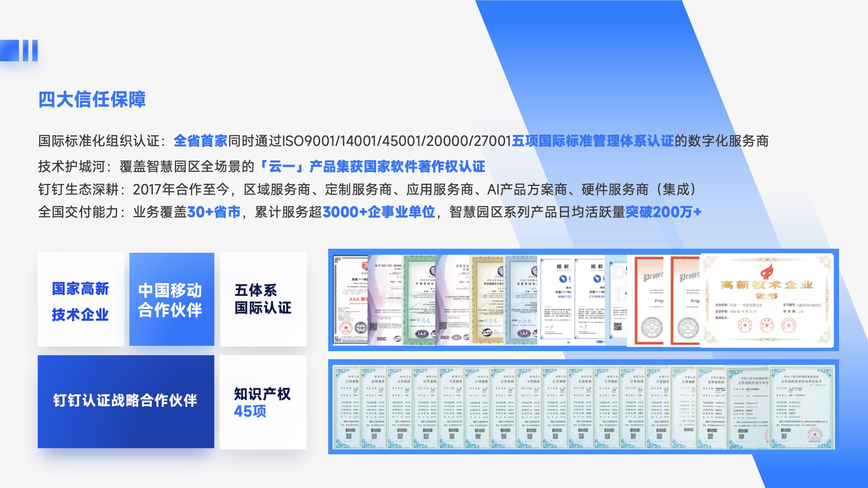Screen dimensions: 868x488
Task: Select the 中国移动合作伙伴 blue card
Action: click(x=172, y=300)
